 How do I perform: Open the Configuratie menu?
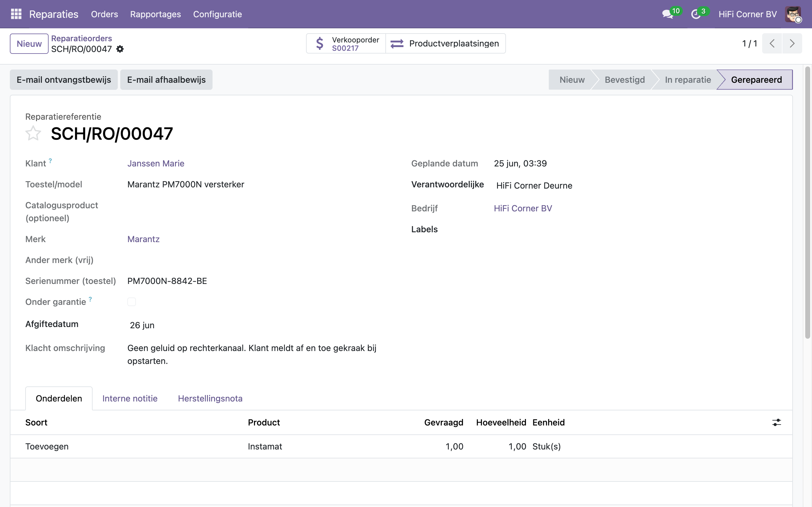click(x=217, y=14)
